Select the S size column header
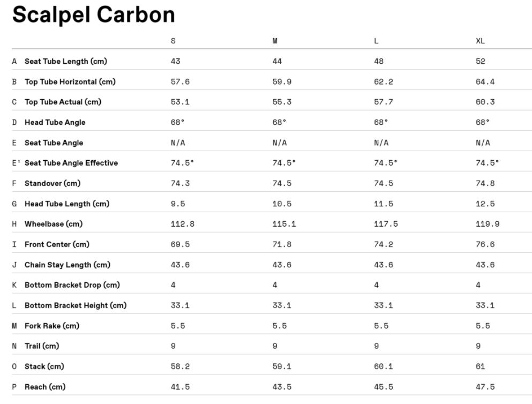Screen dimensions: 532x404 173,41
